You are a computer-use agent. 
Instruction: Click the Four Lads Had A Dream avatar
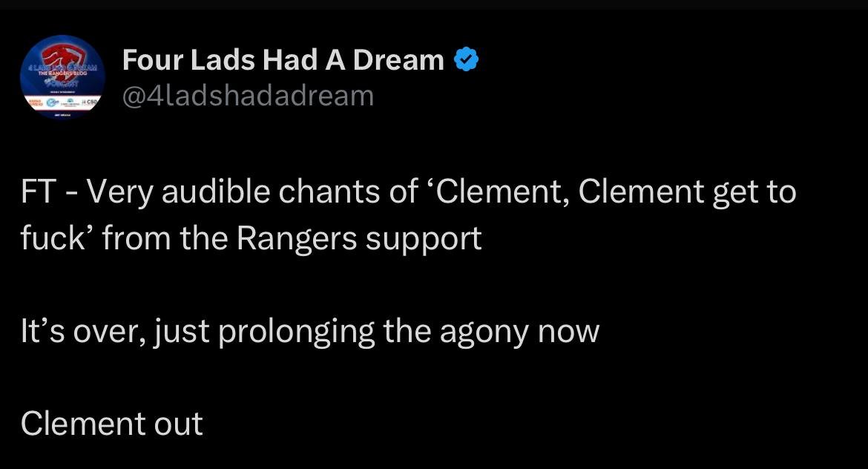coord(62,77)
